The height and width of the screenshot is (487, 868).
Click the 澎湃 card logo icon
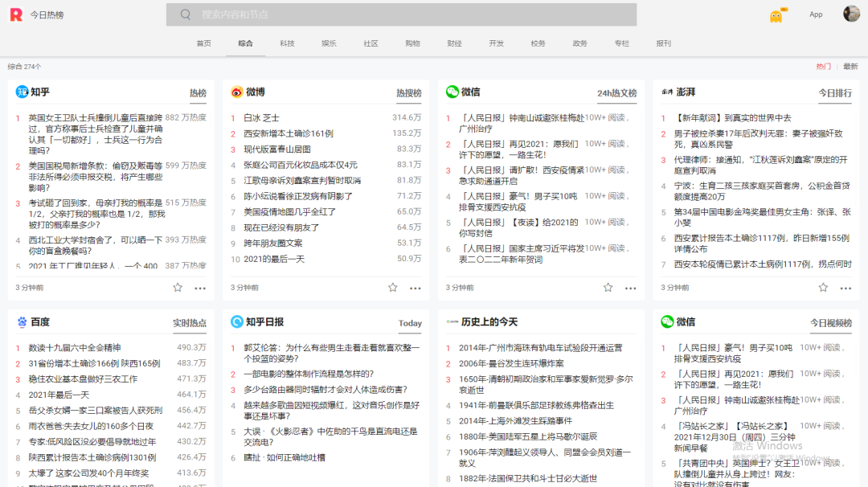(x=667, y=92)
